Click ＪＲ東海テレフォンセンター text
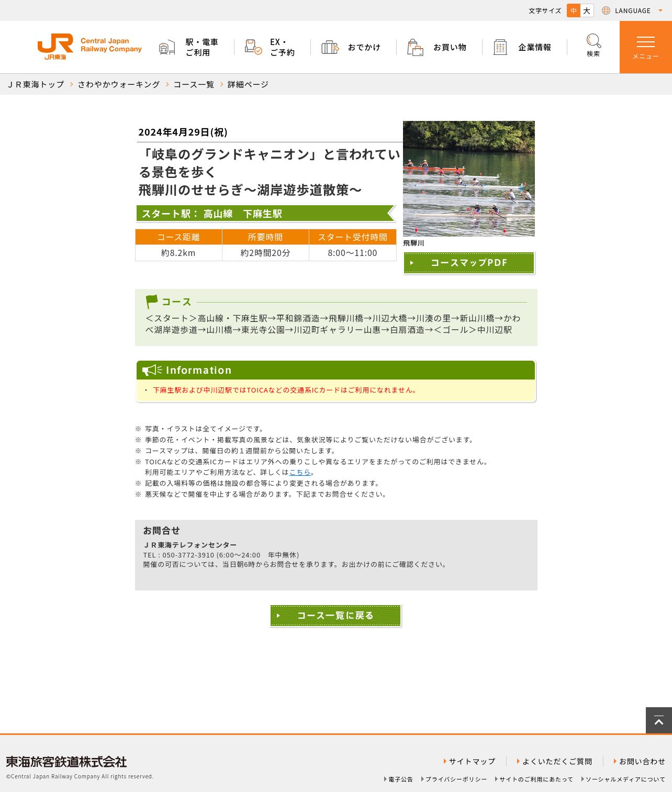 pyautogui.click(x=190, y=545)
